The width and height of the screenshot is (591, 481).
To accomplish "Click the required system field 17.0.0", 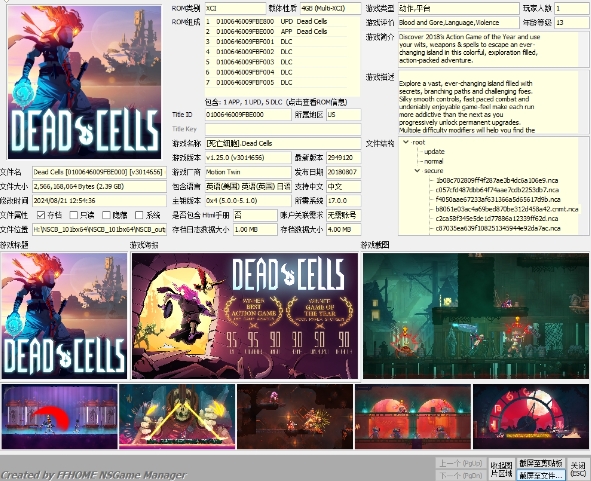I will 344,201.
